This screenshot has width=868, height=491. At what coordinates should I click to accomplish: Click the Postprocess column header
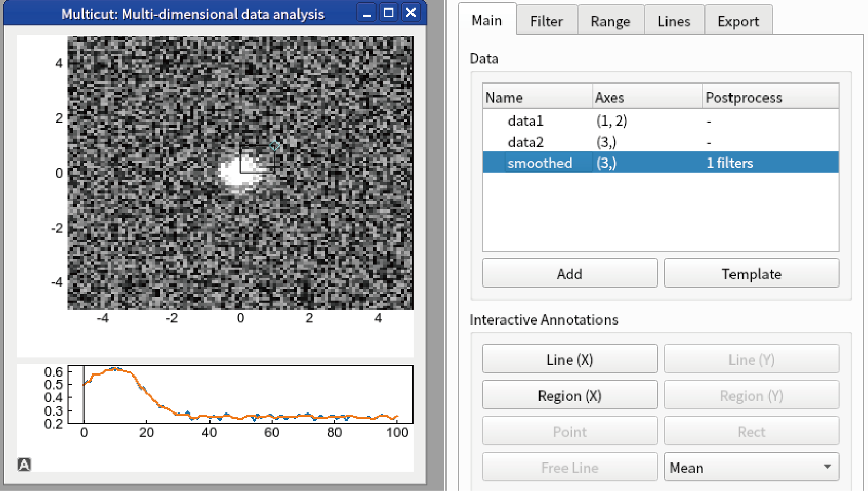click(x=771, y=97)
